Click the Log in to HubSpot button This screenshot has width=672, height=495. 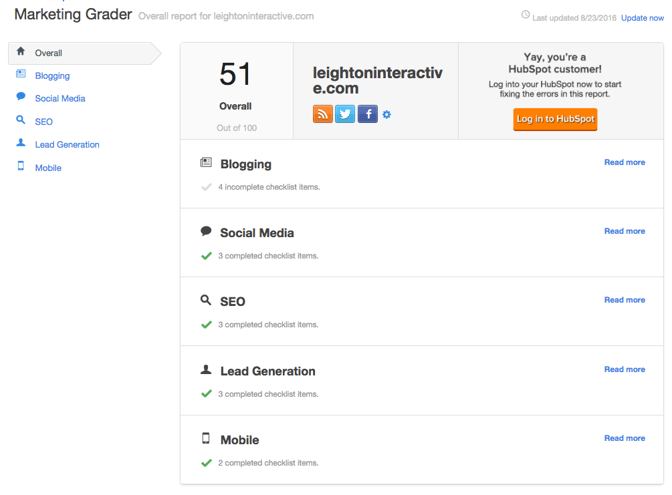555,119
